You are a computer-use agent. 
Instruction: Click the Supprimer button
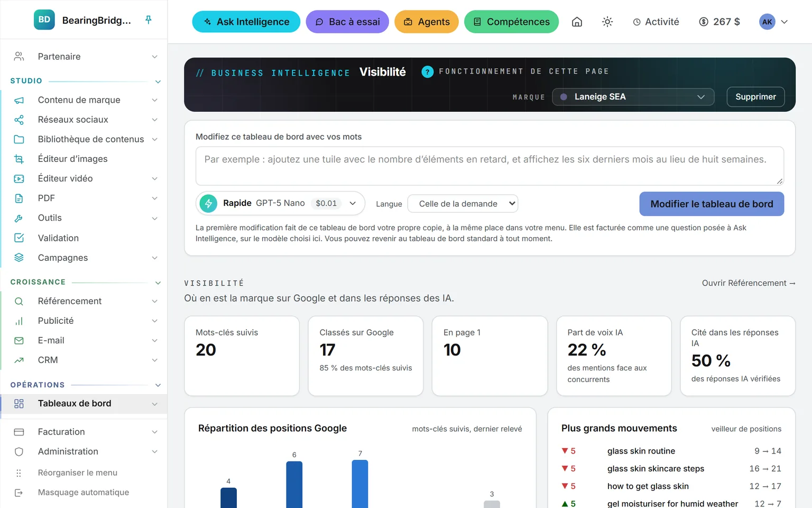(x=755, y=97)
